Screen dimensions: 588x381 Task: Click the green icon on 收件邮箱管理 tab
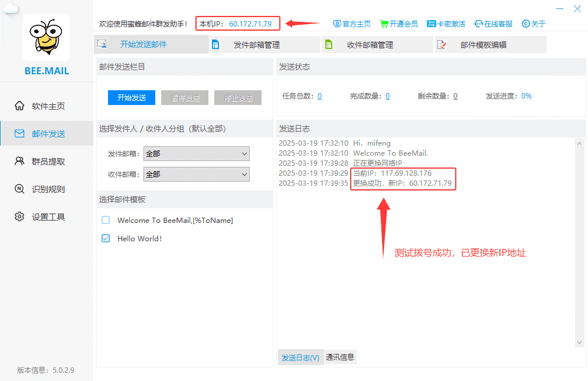point(329,45)
